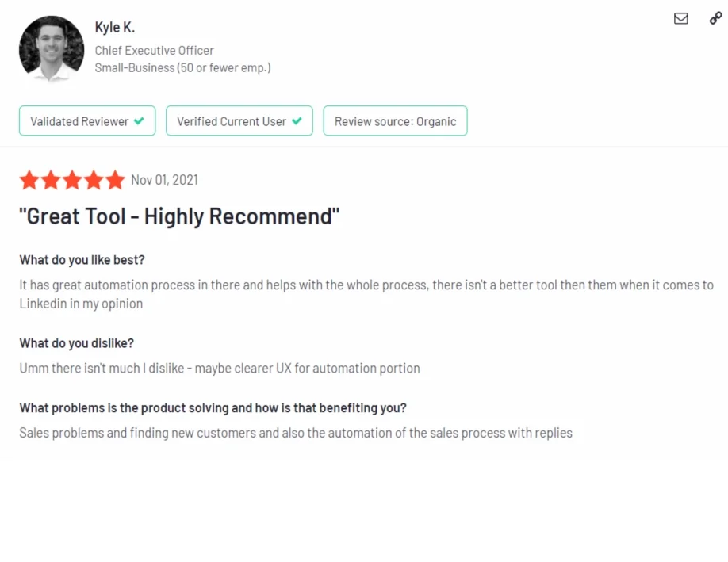Click the "What do you like best?" heading
The height and width of the screenshot is (562, 728).
tap(82, 260)
